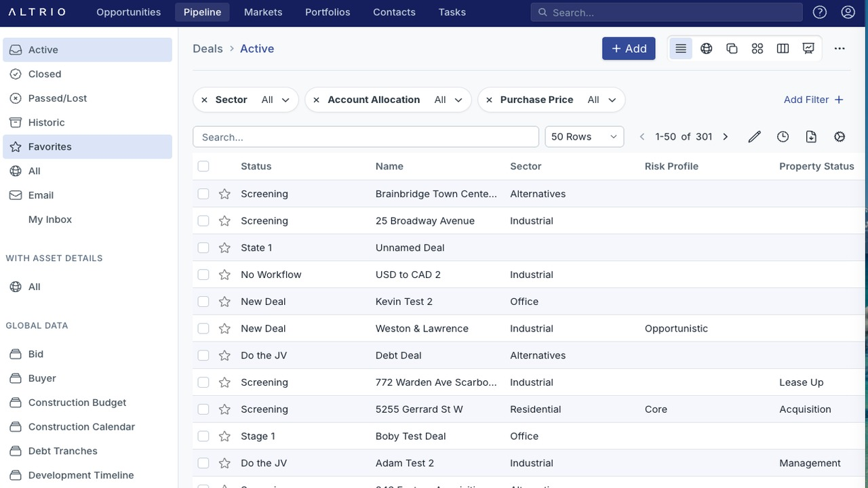Image resolution: width=868 pixels, height=488 pixels.
Task: Expand the Purchase Price filter dropdown
Action: tap(602, 100)
